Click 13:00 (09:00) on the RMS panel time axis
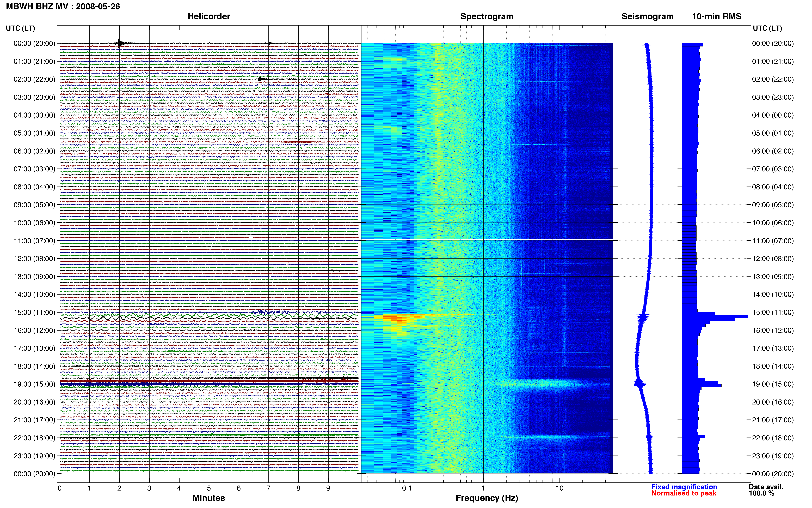 (773, 277)
